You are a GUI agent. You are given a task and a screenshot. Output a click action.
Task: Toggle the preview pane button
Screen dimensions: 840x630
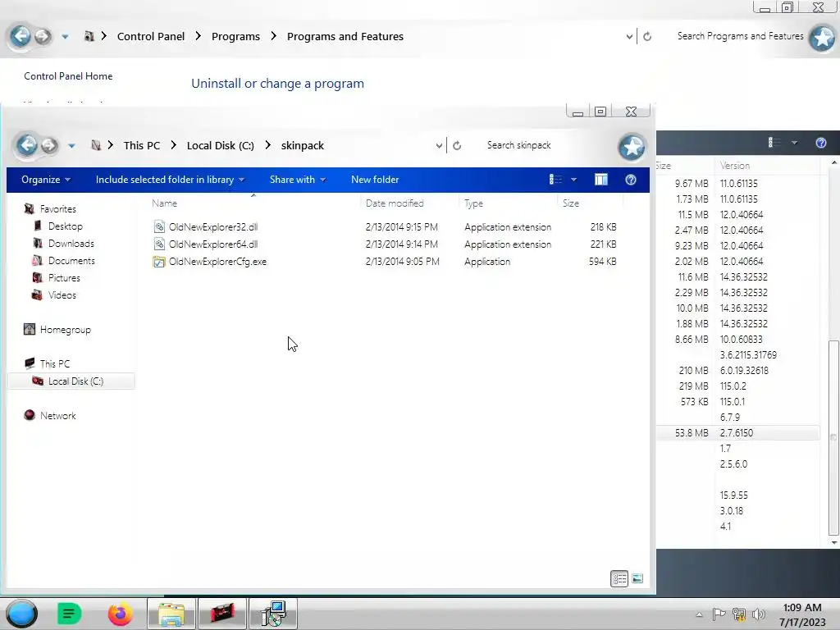coord(601,180)
